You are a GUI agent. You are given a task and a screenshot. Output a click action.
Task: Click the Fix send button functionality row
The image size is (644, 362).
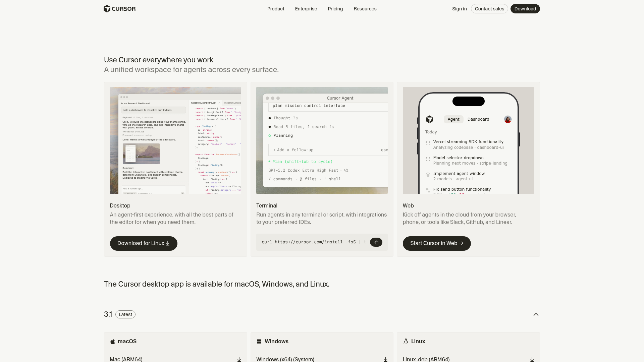coord(468,191)
